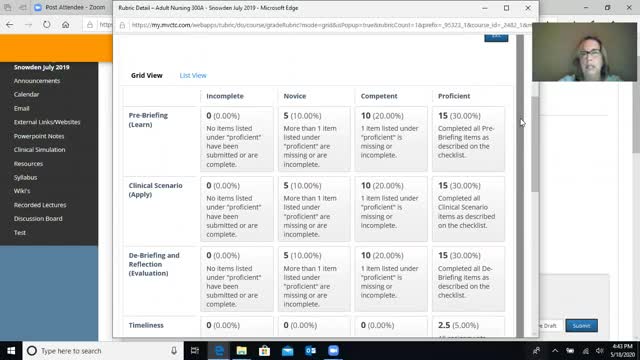Open Powerpoint Notes in course menu
Image resolution: width=640 pixels, height=360 pixels.
[x=39, y=136]
